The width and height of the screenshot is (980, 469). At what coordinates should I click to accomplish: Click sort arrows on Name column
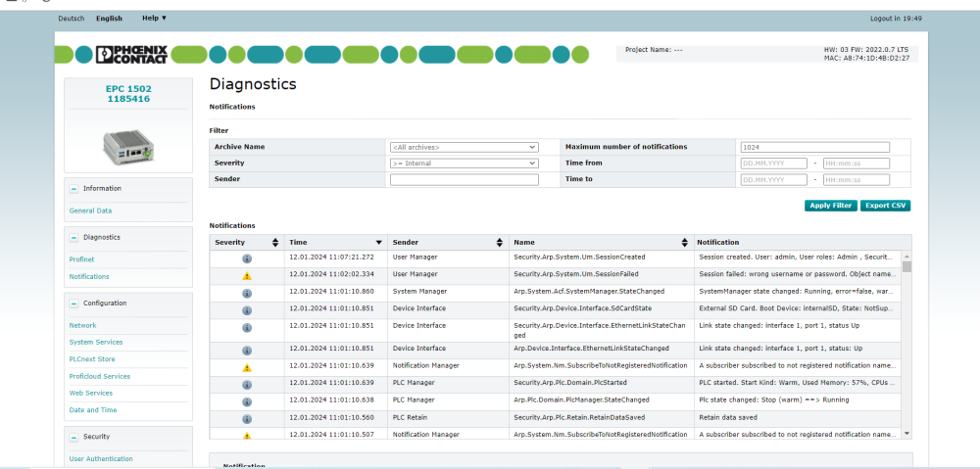[684, 242]
